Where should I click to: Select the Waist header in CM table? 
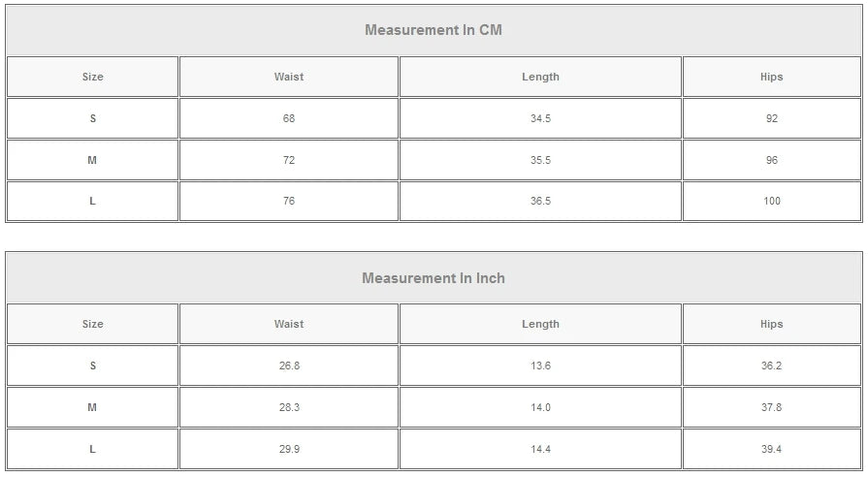[x=289, y=77]
